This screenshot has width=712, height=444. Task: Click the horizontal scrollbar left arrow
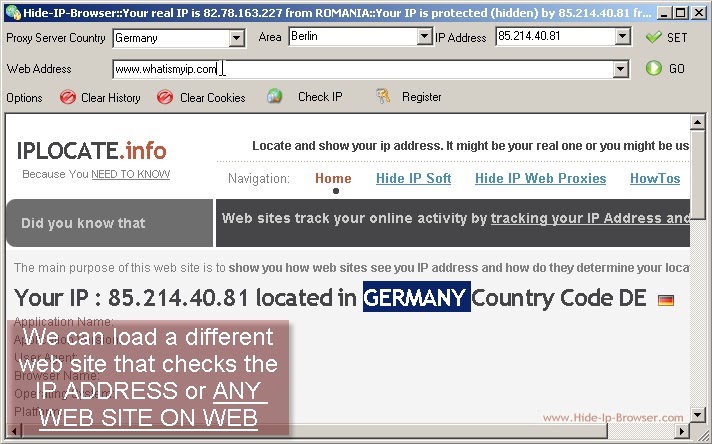(x=13, y=430)
